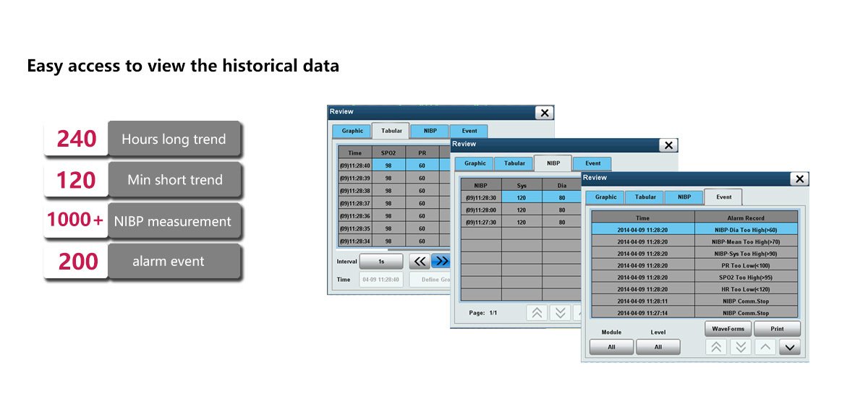Click the blue fast-forward double-right arrow button

[x=441, y=261]
